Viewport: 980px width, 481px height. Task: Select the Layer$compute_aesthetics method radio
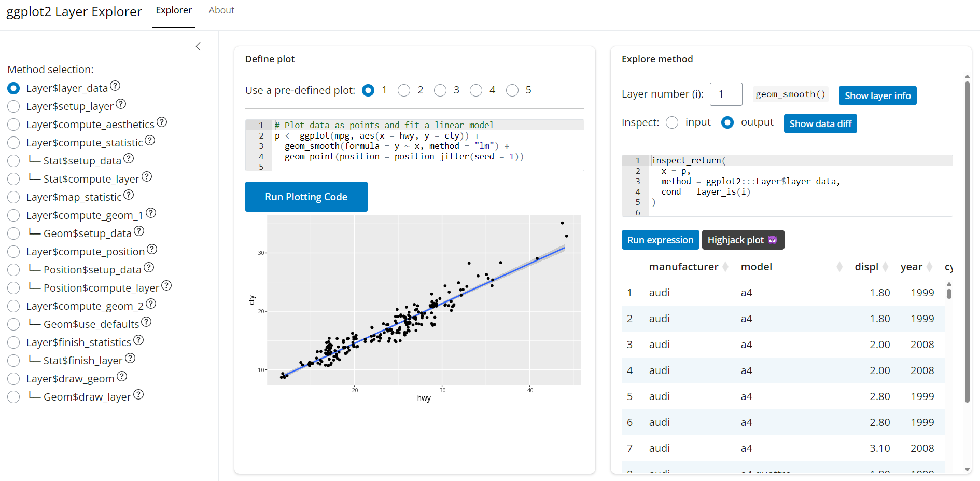[13, 125]
